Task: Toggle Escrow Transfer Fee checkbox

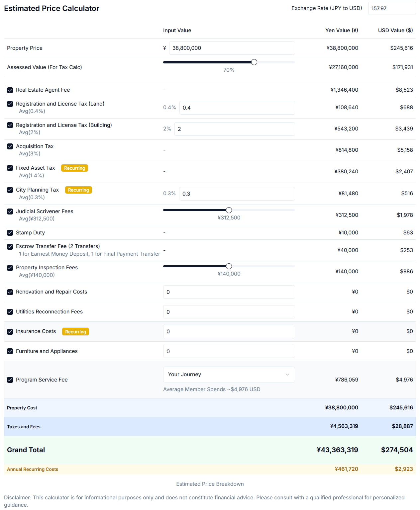Action: pyautogui.click(x=10, y=246)
